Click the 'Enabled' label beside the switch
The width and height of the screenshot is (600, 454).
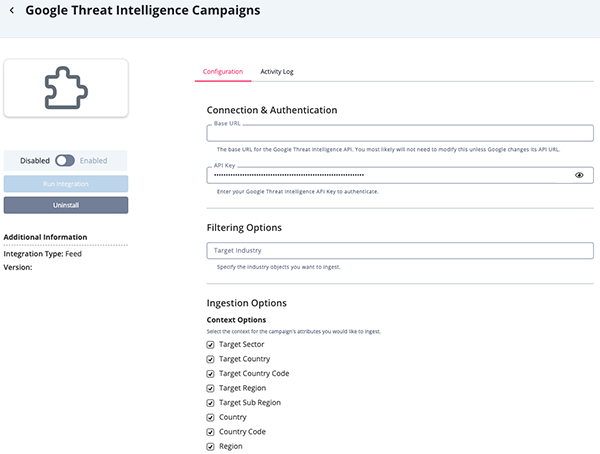click(93, 160)
